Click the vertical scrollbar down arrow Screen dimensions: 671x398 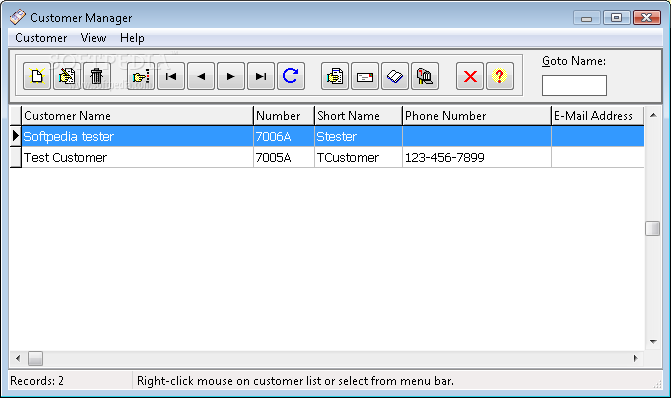[x=653, y=342]
